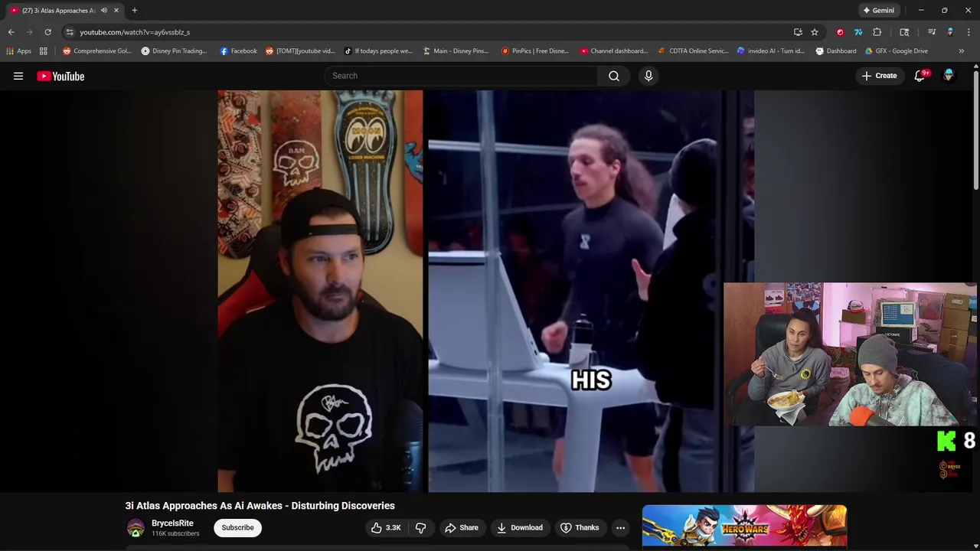This screenshot has width=980, height=551.
Task: Click the blue 7tv extension icon
Action: pos(858,32)
